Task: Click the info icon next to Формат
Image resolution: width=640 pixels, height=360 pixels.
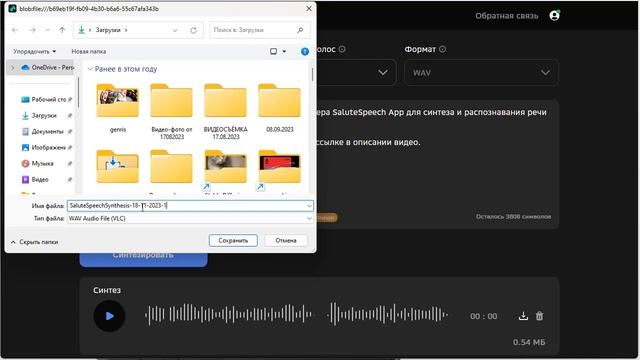Action: (442, 49)
